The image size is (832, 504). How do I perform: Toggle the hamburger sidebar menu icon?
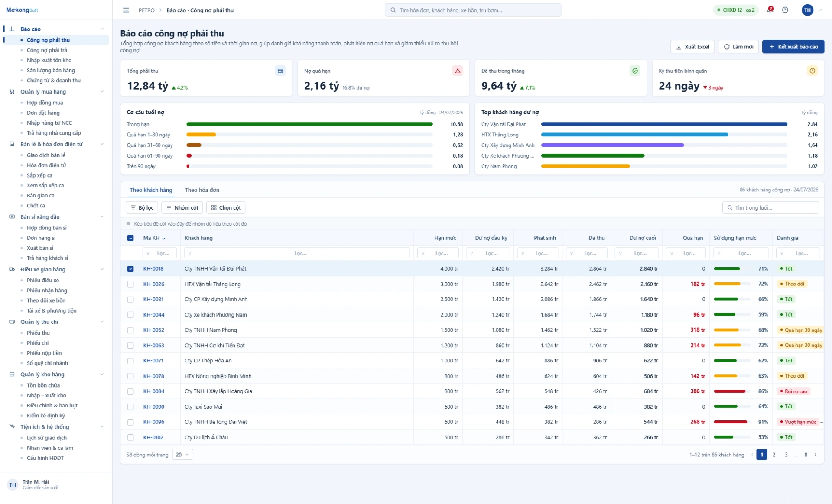point(126,10)
